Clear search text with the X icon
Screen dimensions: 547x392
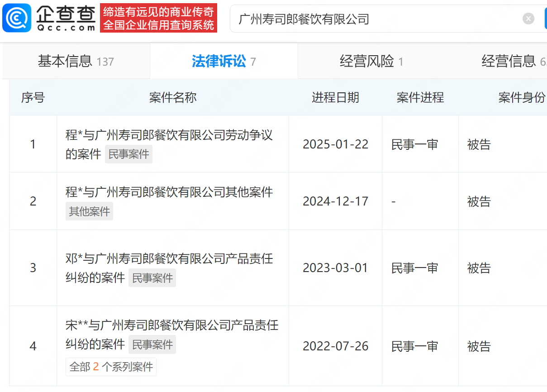(x=528, y=19)
